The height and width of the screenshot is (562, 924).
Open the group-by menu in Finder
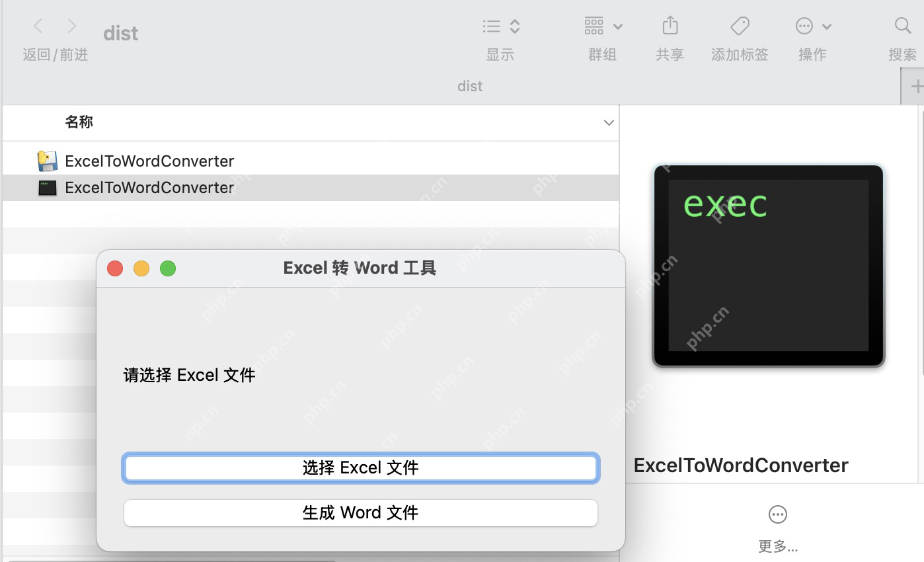[603, 26]
